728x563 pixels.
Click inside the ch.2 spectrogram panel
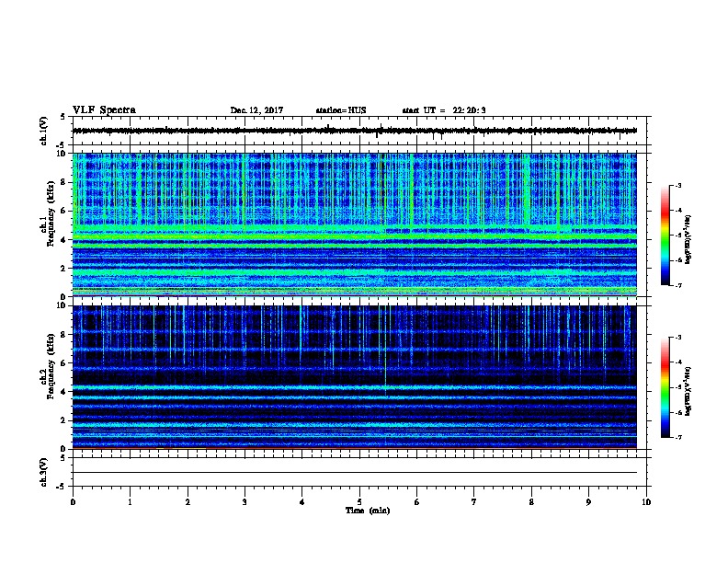click(x=354, y=377)
